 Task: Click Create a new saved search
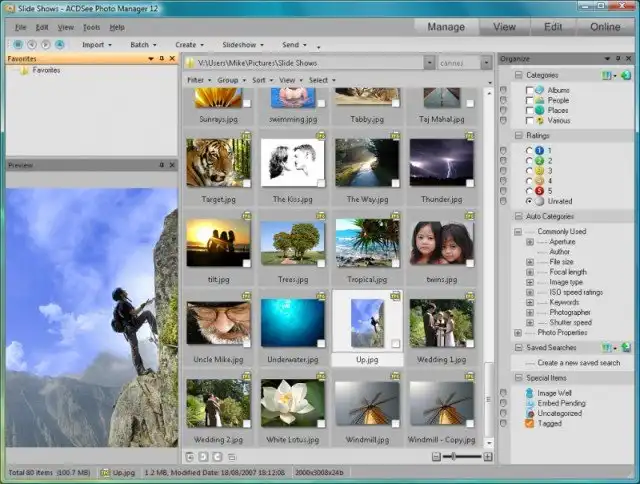(578, 363)
